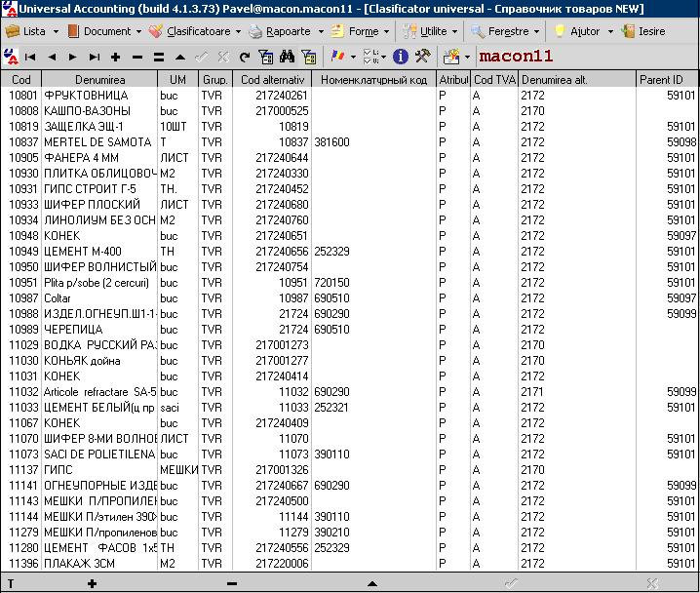Open dropdown arrow next to flag icon
The image size is (700, 593).
(x=353, y=58)
